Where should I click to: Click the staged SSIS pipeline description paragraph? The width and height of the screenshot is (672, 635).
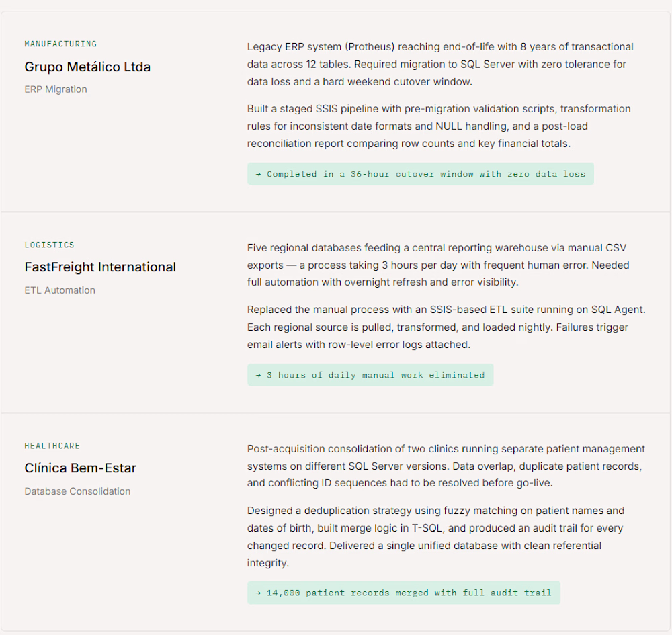click(439, 126)
